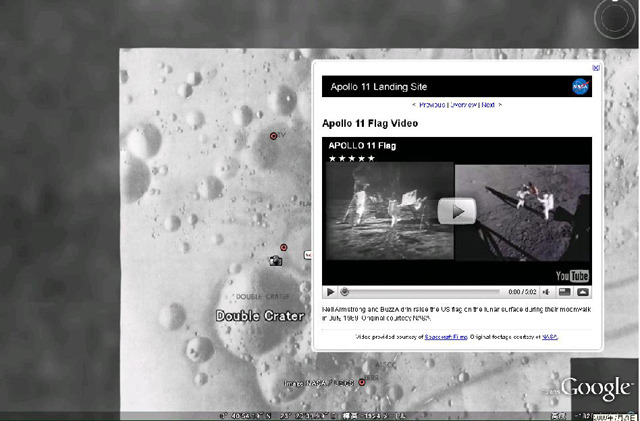Click the middle of the video progress track
The height and width of the screenshot is (421, 640).
click(421, 292)
